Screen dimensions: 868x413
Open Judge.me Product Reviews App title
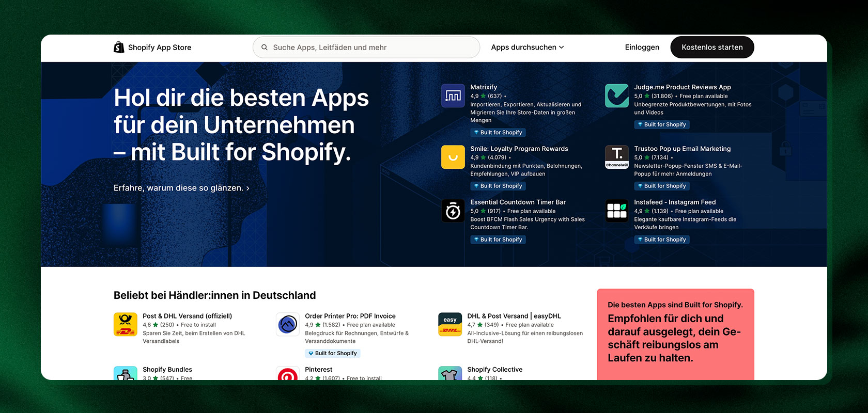point(683,87)
